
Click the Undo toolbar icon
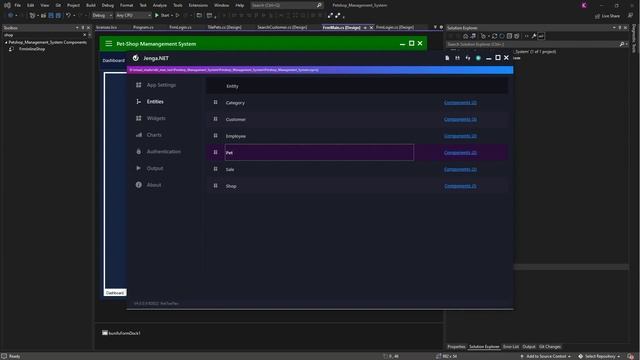point(68,16)
